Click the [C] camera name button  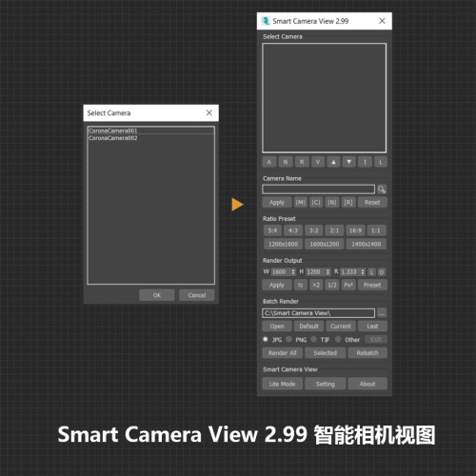[316, 203]
